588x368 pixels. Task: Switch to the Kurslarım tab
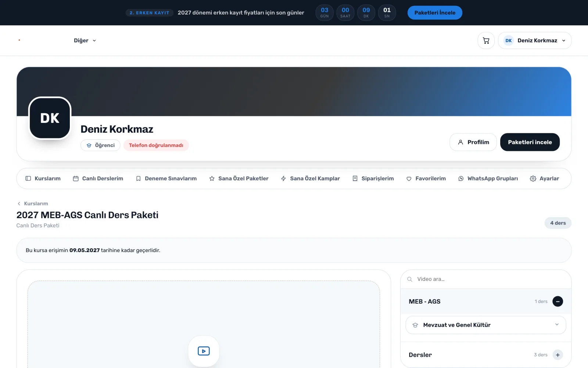click(x=43, y=178)
